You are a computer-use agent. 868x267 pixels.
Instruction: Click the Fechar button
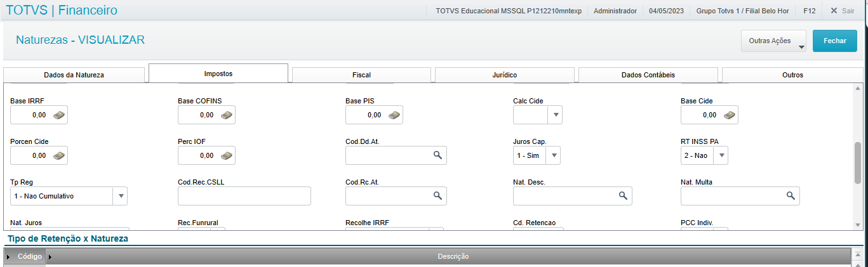coord(835,41)
